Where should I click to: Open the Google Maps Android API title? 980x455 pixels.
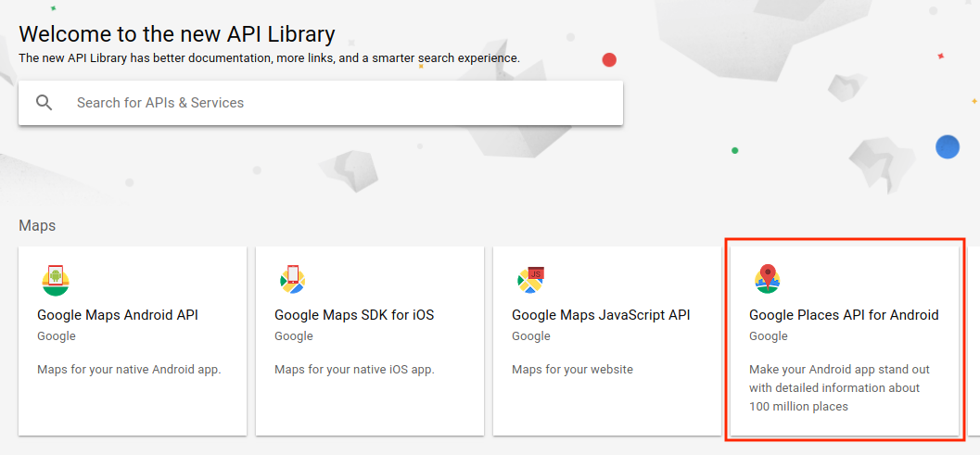coord(118,315)
